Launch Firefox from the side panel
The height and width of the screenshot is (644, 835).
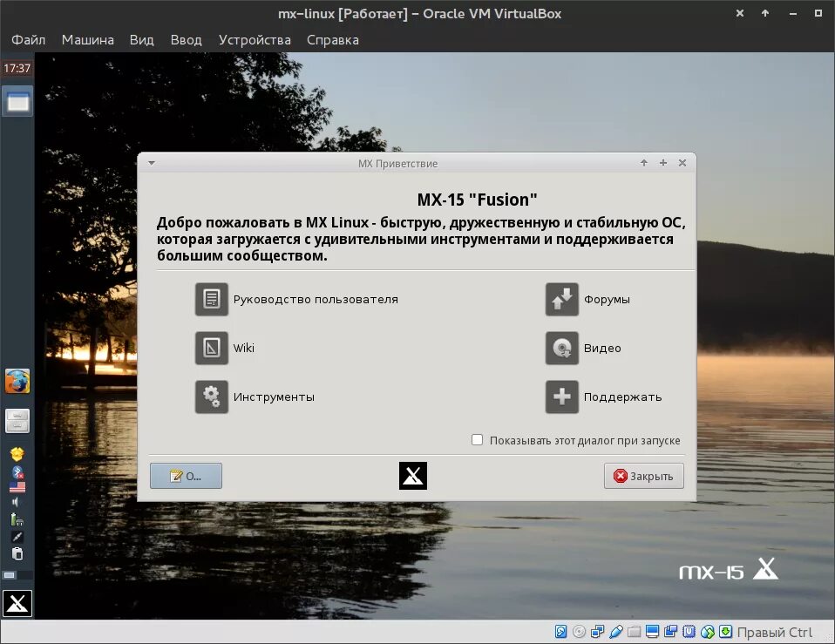click(17, 381)
